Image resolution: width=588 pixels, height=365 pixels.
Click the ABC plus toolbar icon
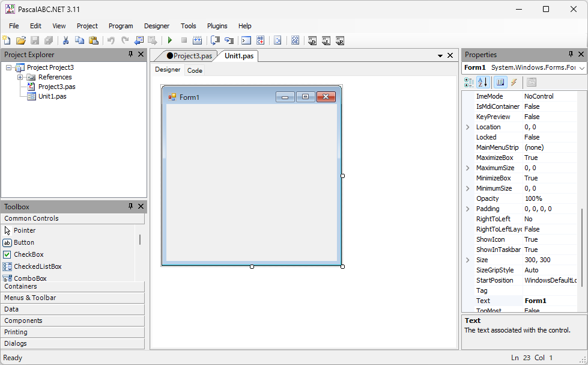pyautogui.click(x=260, y=40)
